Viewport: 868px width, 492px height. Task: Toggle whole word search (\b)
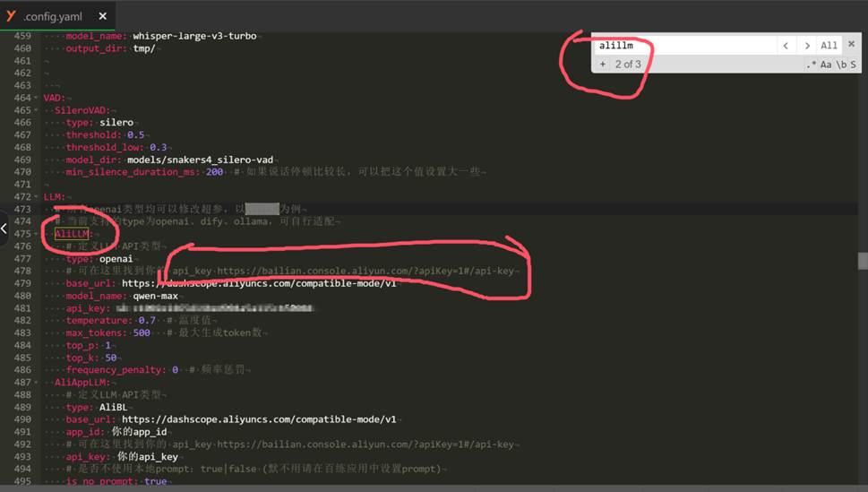840,65
